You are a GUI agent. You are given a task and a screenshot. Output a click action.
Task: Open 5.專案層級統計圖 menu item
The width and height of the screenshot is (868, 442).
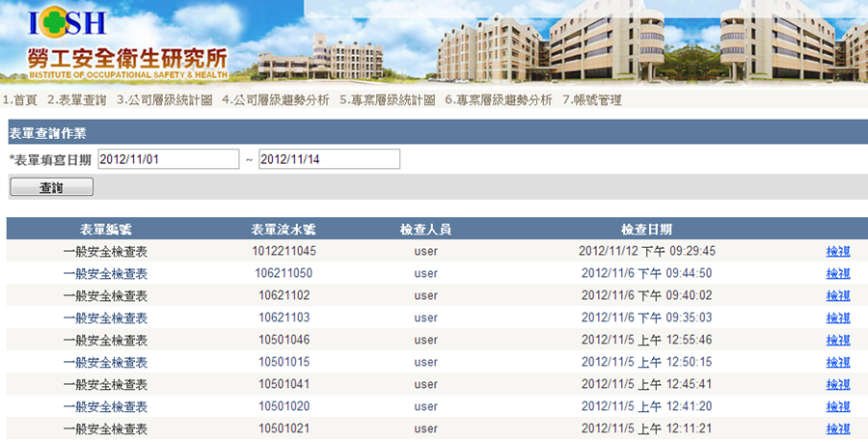point(387,100)
